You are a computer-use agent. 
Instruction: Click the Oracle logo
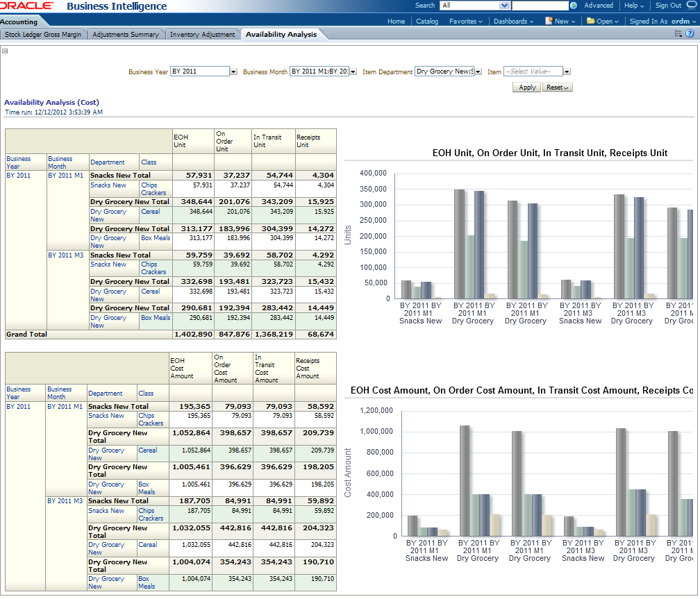(26, 6)
